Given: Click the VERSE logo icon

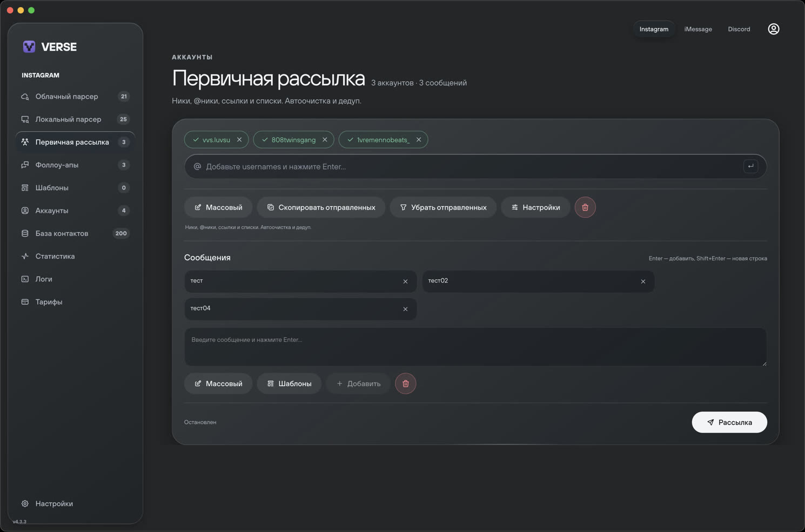Looking at the screenshot, I should [x=29, y=47].
